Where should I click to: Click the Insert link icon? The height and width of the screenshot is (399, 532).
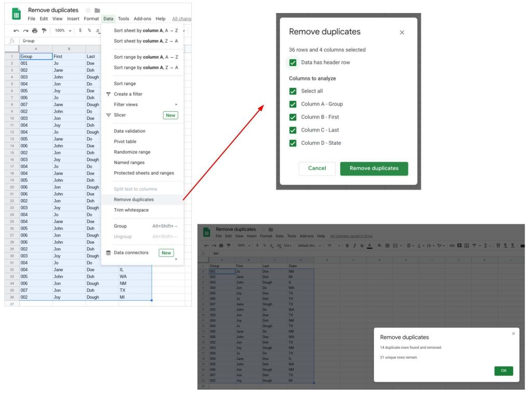click(452, 245)
